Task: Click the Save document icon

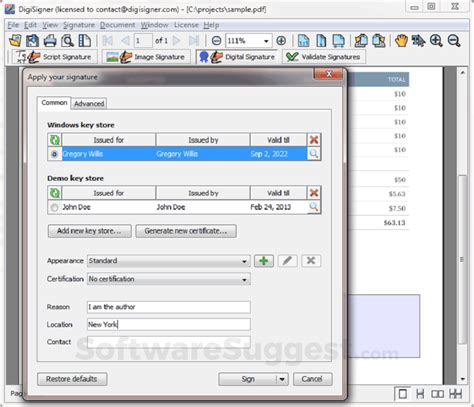Action: tap(32, 41)
